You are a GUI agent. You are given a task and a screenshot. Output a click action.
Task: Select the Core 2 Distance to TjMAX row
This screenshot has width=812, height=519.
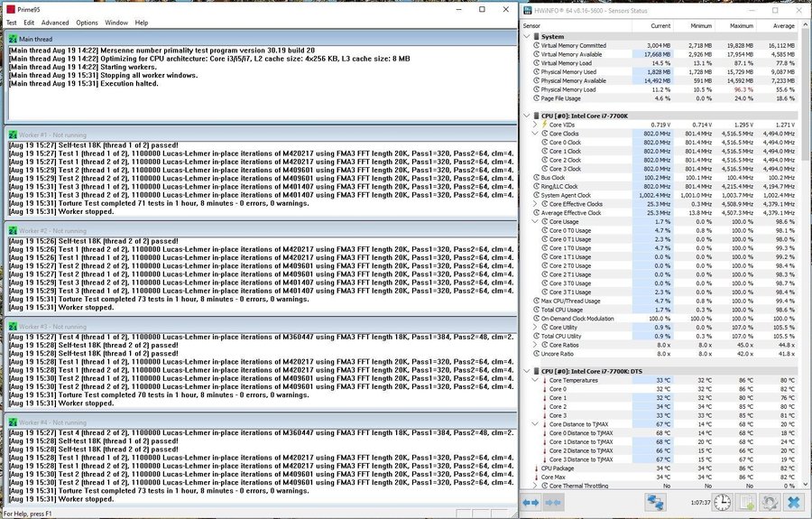[x=660, y=450]
